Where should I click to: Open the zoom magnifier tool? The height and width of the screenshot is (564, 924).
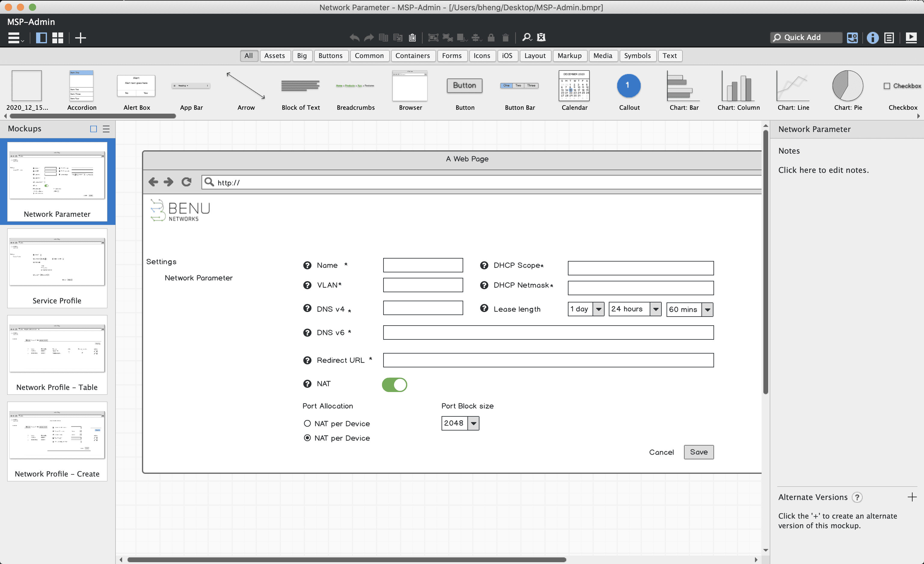[526, 38]
